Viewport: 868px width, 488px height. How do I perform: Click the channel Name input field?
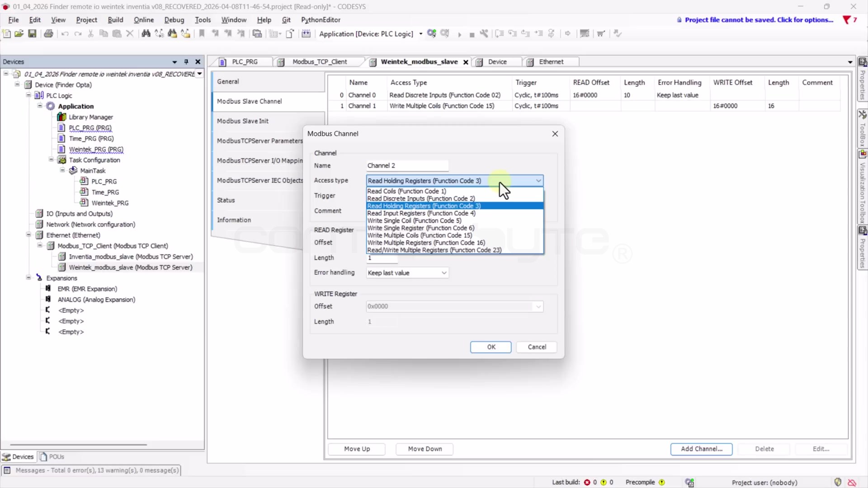click(407, 165)
